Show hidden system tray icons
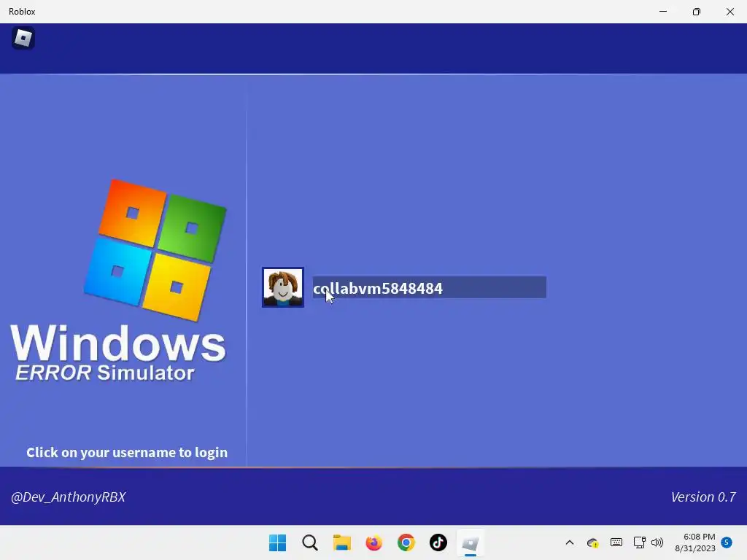The image size is (747, 560). (569, 542)
